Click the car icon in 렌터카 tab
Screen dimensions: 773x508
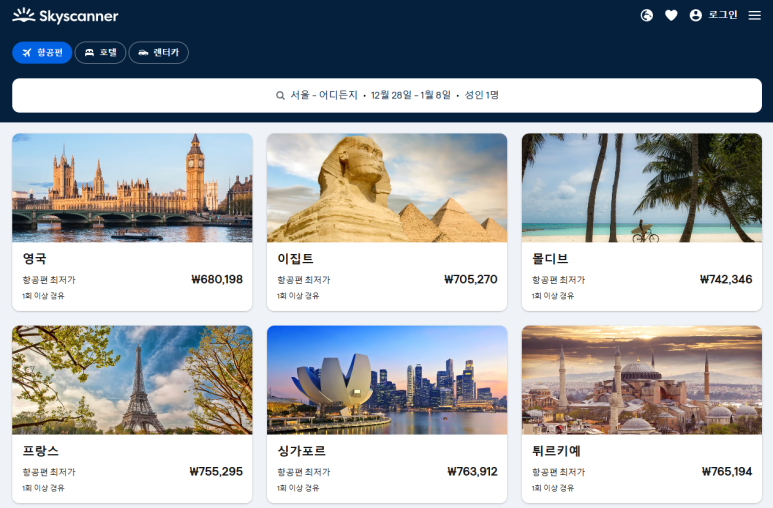(x=143, y=53)
